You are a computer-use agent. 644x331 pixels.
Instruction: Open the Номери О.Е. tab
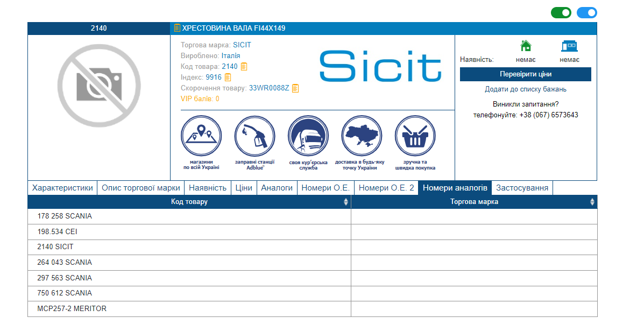(x=325, y=188)
